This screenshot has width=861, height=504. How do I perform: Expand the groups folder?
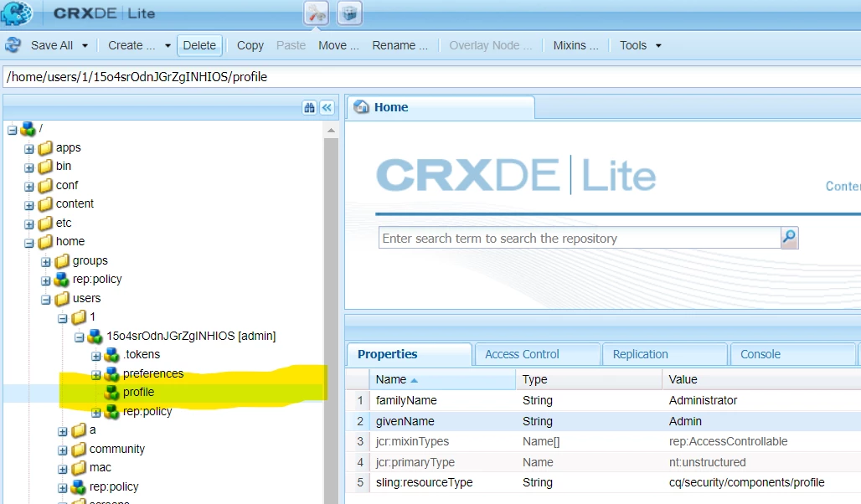(x=45, y=262)
